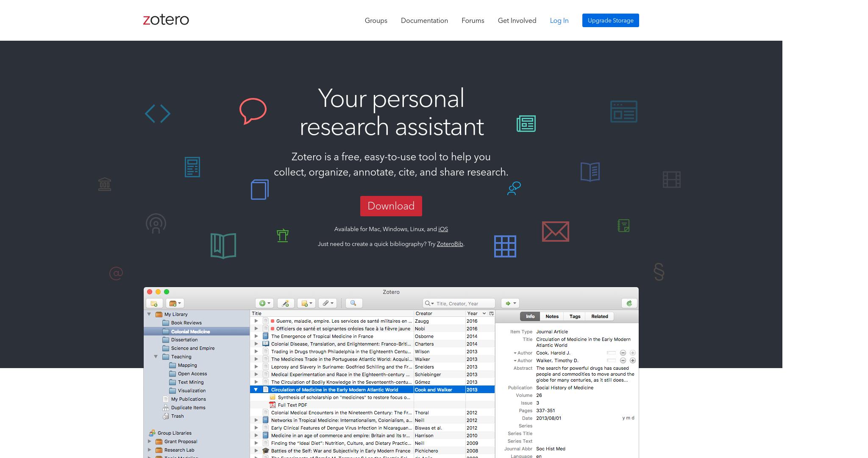Click the red Download button
868x458 pixels.
(x=391, y=206)
